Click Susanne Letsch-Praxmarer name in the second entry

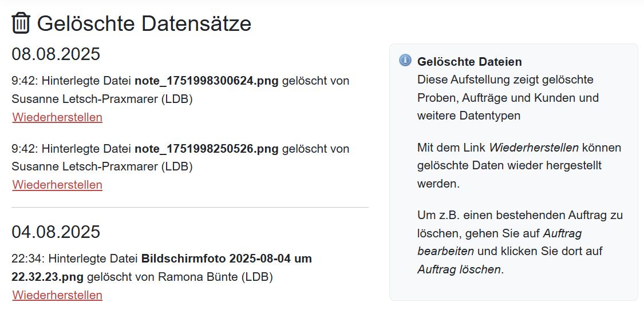tap(84, 166)
